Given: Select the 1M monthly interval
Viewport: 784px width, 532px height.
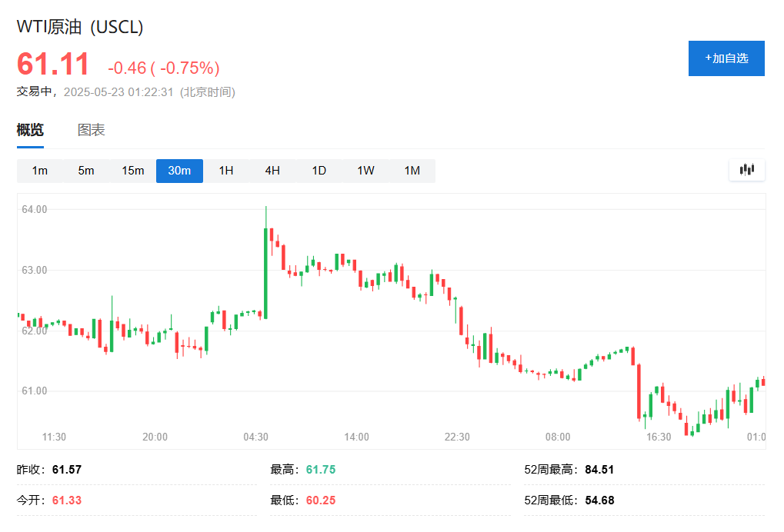Looking at the screenshot, I should pos(412,171).
